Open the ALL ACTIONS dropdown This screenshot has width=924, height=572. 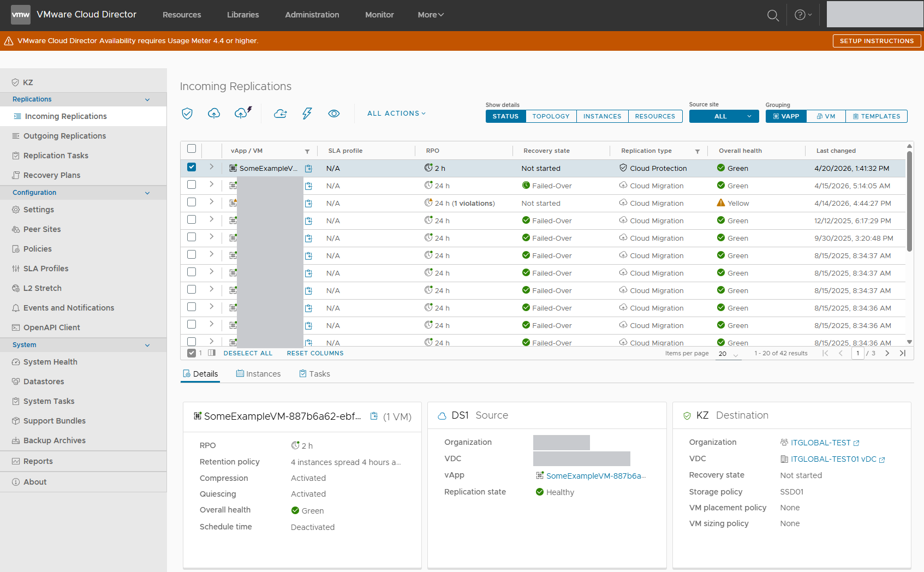(x=396, y=114)
